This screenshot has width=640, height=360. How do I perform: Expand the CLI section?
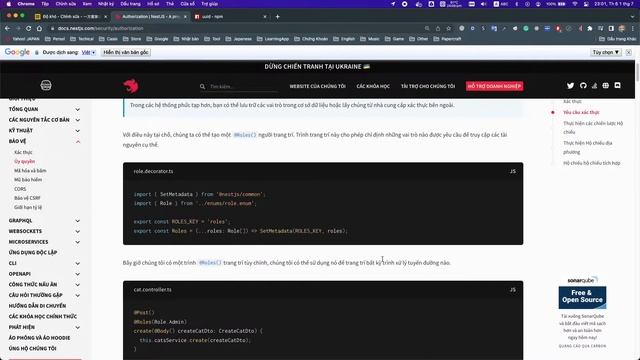(78, 263)
